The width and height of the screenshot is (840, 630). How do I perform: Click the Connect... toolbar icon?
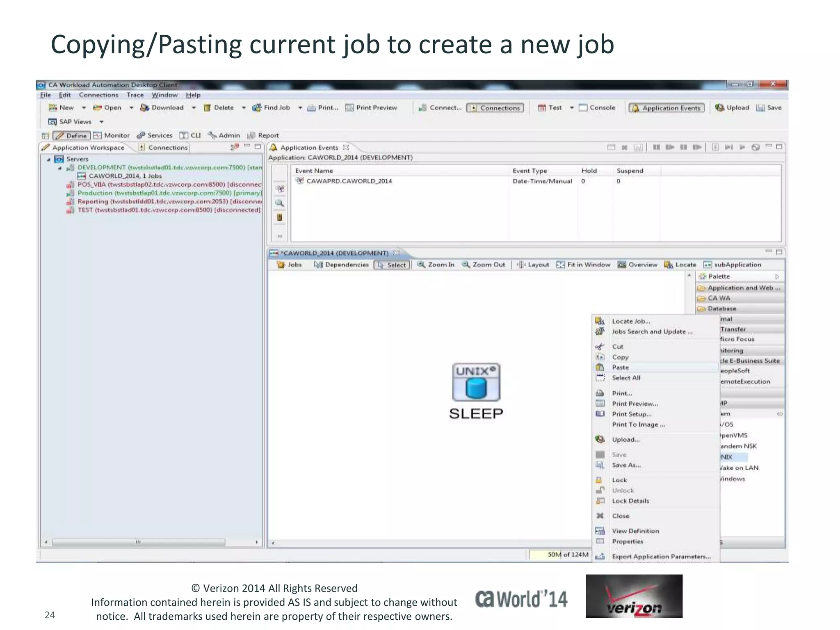422,107
